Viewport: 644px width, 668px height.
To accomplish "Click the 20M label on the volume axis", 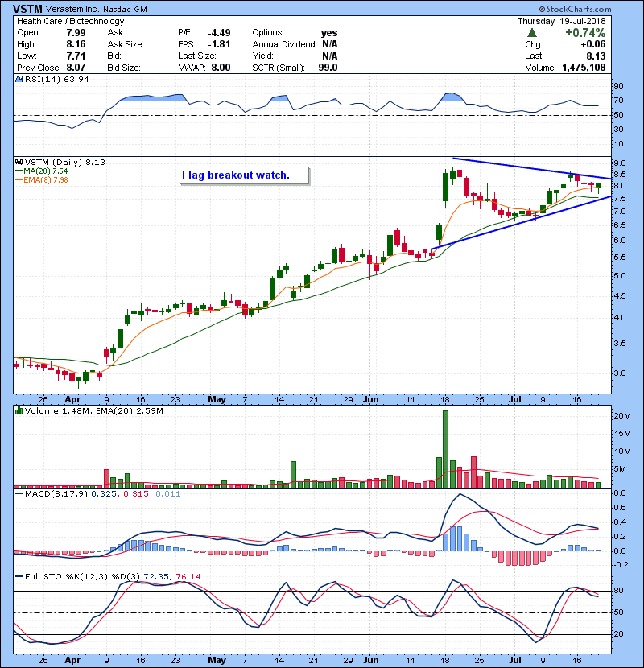I will [x=622, y=416].
